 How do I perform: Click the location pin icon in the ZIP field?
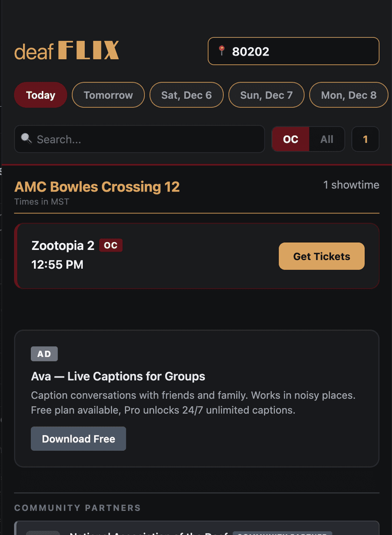click(x=223, y=51)
